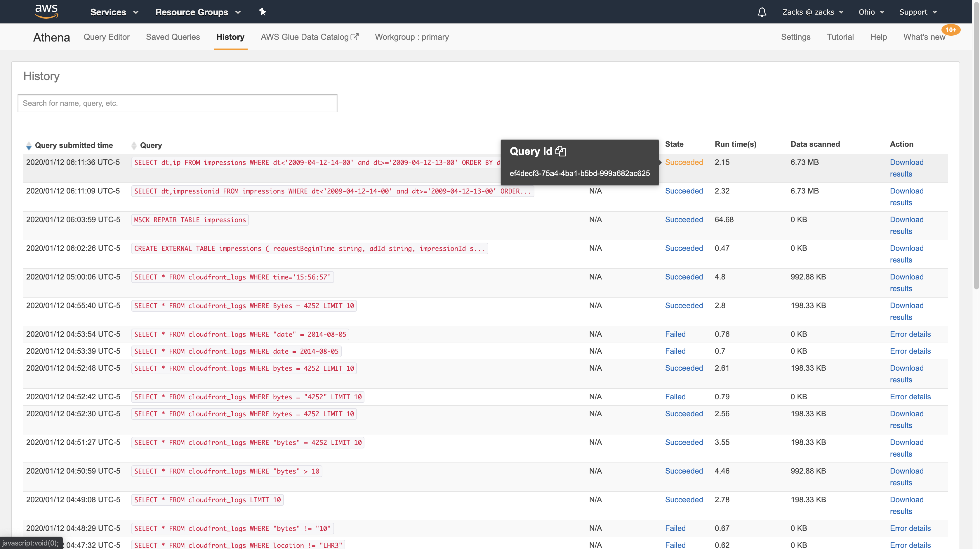Expand the Resource Groups dropdown
This screenshot has width=980, height=549.
[198, 12]
